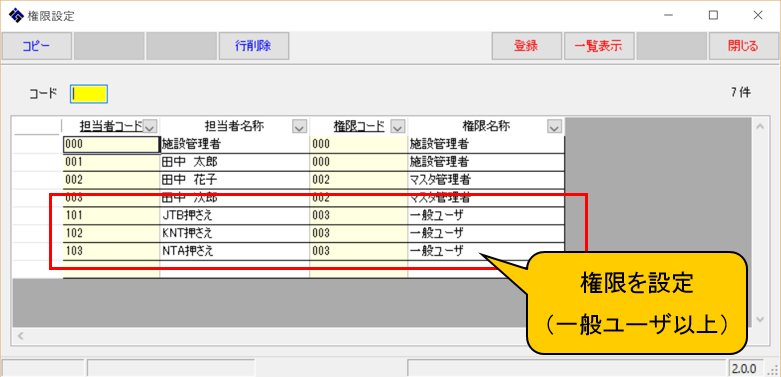This screenshot has width=781, height=377.
Task: Click the 担当者名称 column header
Action: (x=234, y=126)
